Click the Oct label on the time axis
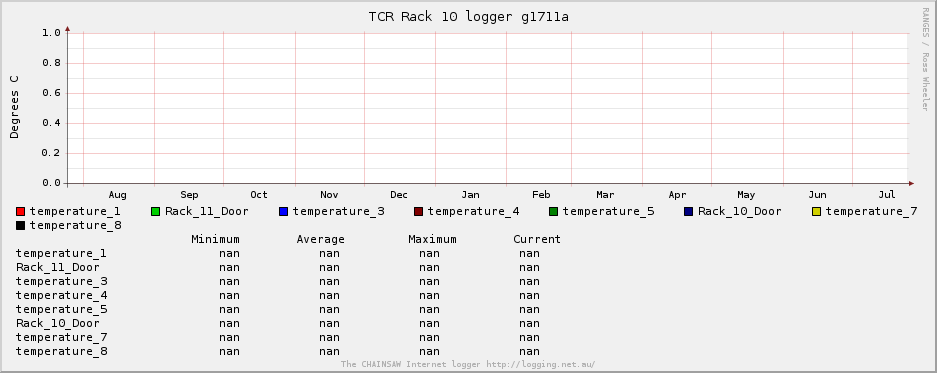 coord(259,195)
